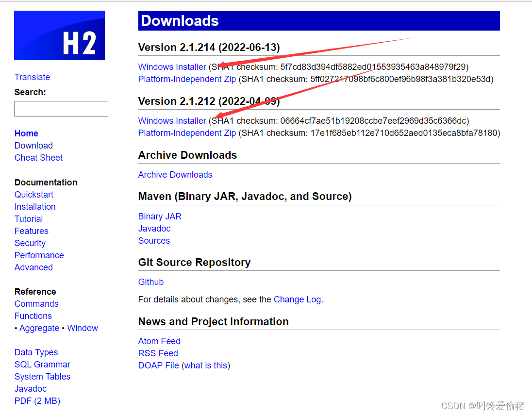The image size is (532, 415).
Task: Open the Windows Installer for version 2.1.214
Action: pyautogui.click(x=172, y=66)
